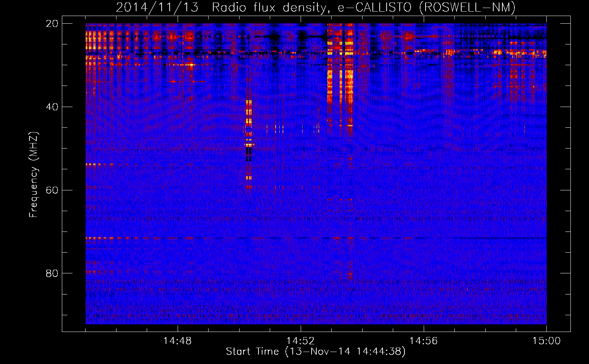Click the 2014/11/13 date in the title
This screenshot has height=364, width=589.
[157, 7]
